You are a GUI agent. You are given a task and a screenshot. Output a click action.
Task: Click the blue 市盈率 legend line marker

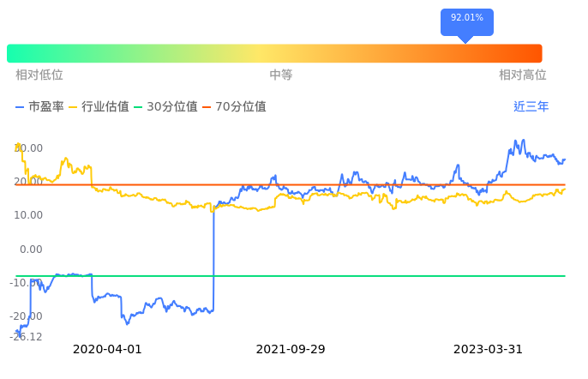tap(21, 107)
